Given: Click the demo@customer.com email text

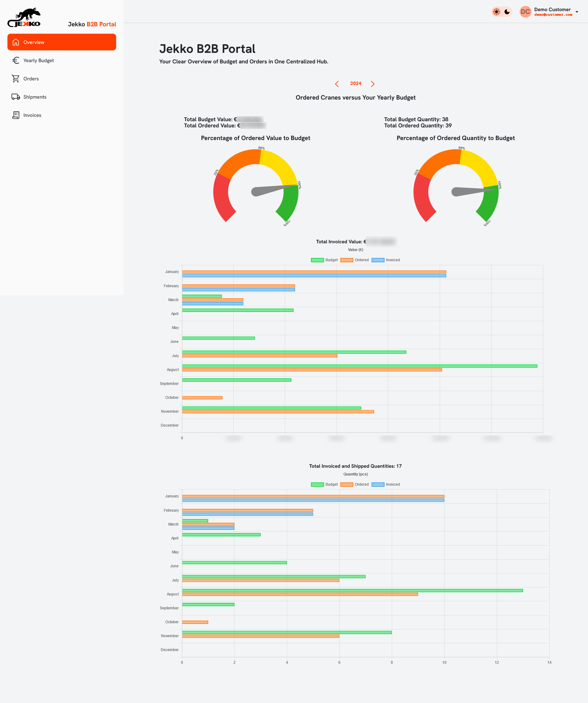Looking at the screenshot, I should pyautogui.click(x=553, y=15).
